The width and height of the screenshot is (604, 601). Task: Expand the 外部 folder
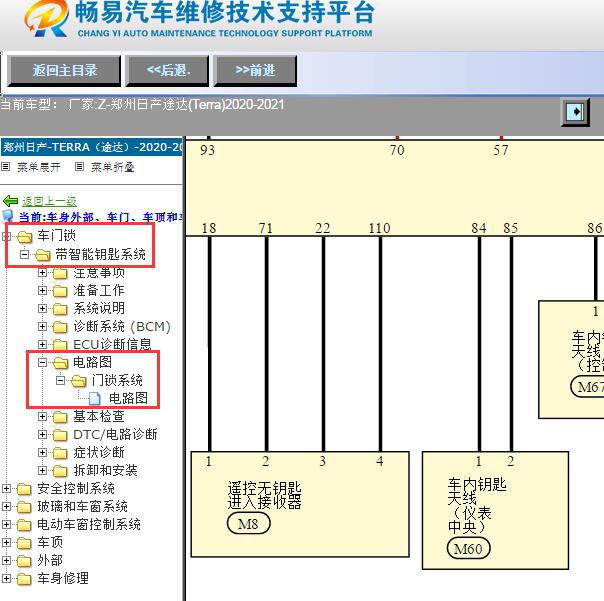tap(6, 560)
